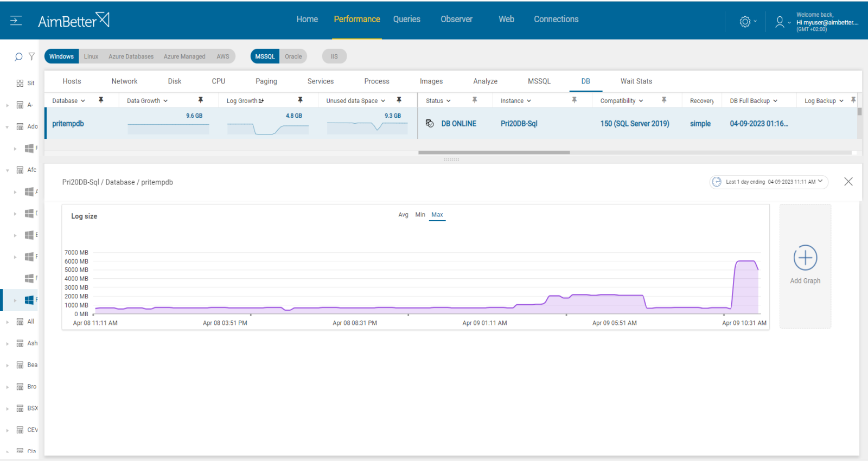Click the clock icon in date range
The height and width of the screenshot is (461, 868).
click(x=717, y=182)
